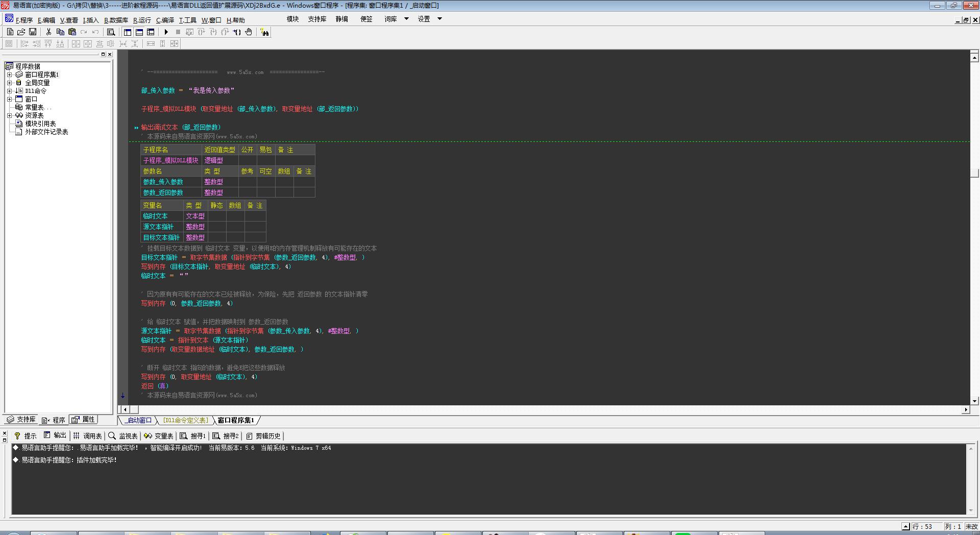
Task: Toggle breakpoint using the hand icon
Action: pyautogui.click(x=249, y=32)
